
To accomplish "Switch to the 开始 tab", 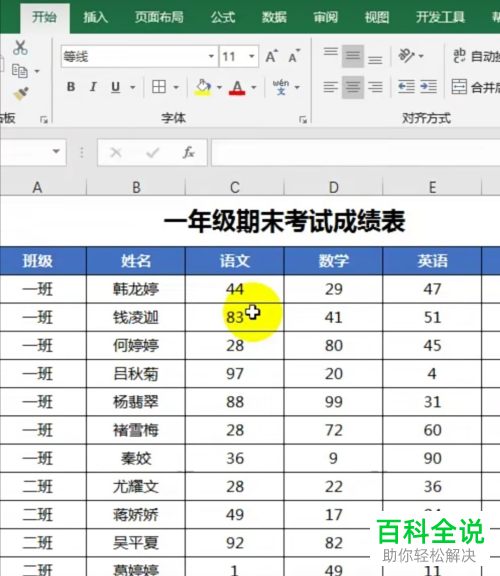I will (44, 17).
